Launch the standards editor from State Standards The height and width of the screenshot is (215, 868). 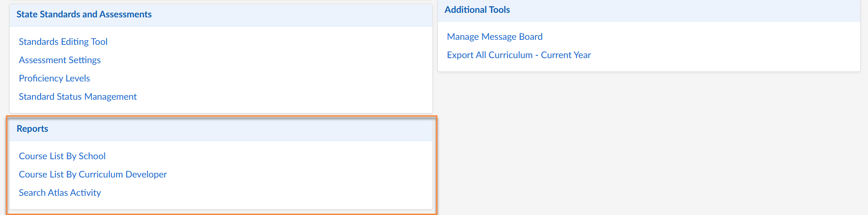[63, 42]
